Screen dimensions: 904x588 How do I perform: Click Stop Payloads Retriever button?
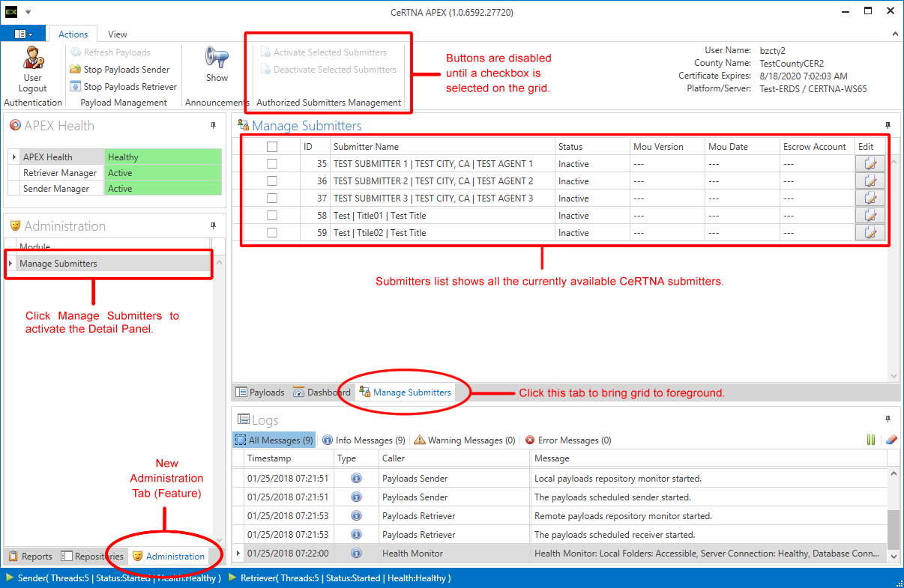tap(124, 87)
